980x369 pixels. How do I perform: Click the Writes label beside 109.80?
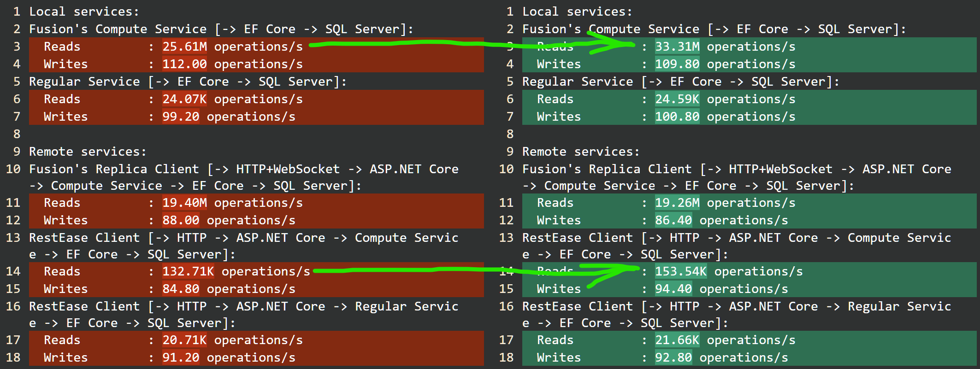(x=559, y=64)
